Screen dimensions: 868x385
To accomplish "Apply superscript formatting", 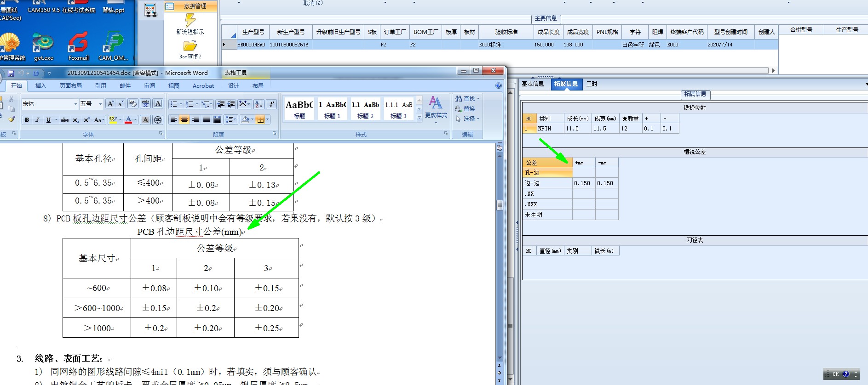I will pyautogui.click(x=86, y=120).
